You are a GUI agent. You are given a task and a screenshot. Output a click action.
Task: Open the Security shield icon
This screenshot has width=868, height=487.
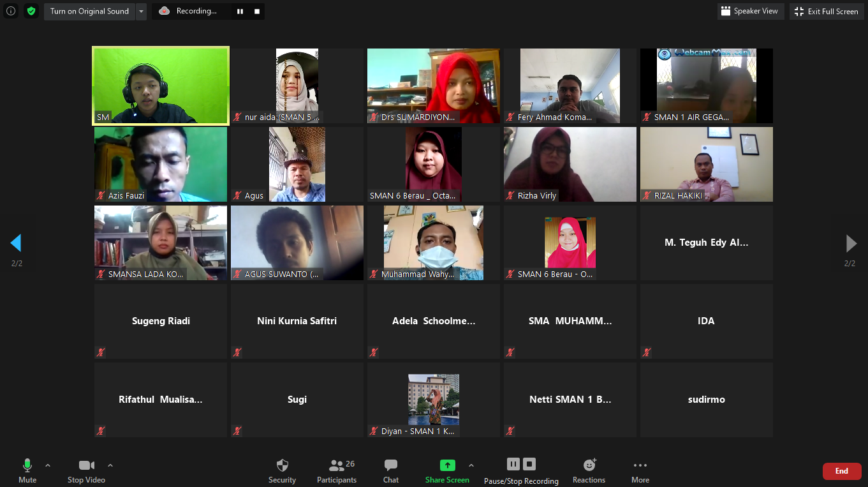click(x=282, y=465)
